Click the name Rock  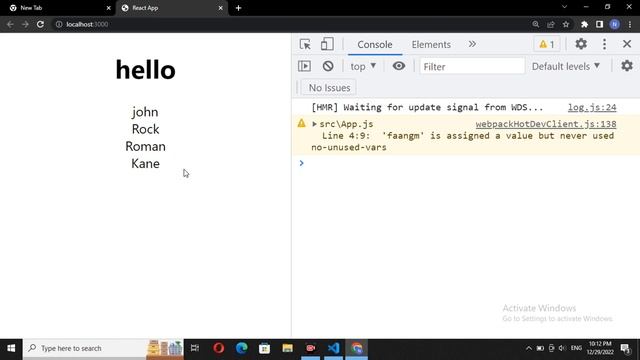(x=145, y=129)
